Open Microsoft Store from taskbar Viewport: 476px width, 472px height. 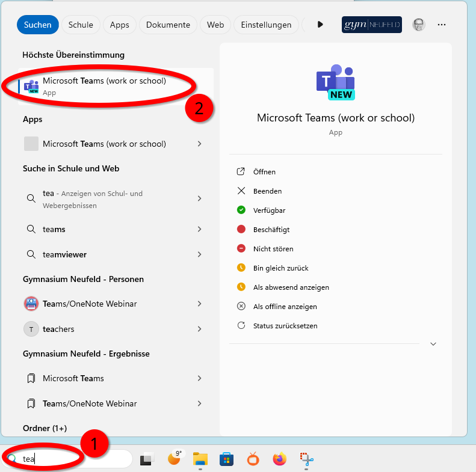(226, 459)
